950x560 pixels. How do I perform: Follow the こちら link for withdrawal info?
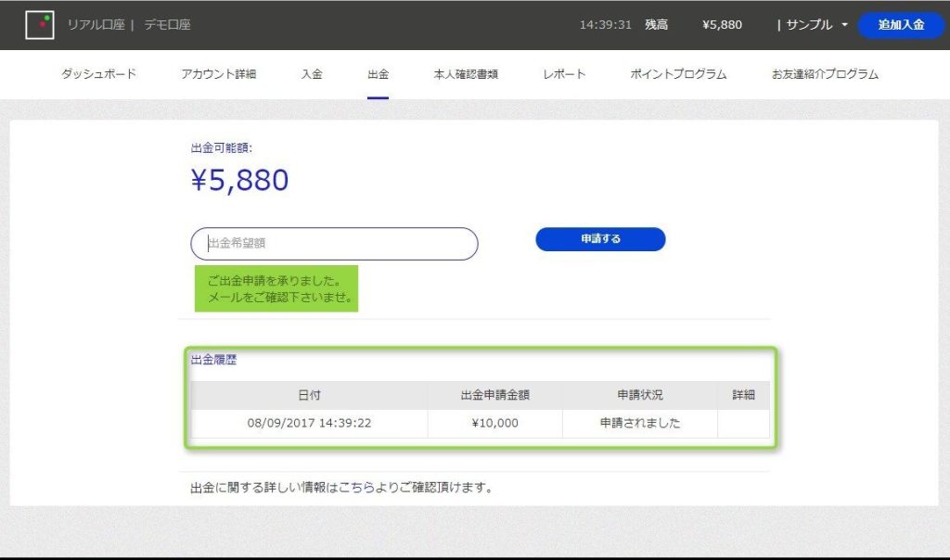pyautogui.click(x=356, y=487)
